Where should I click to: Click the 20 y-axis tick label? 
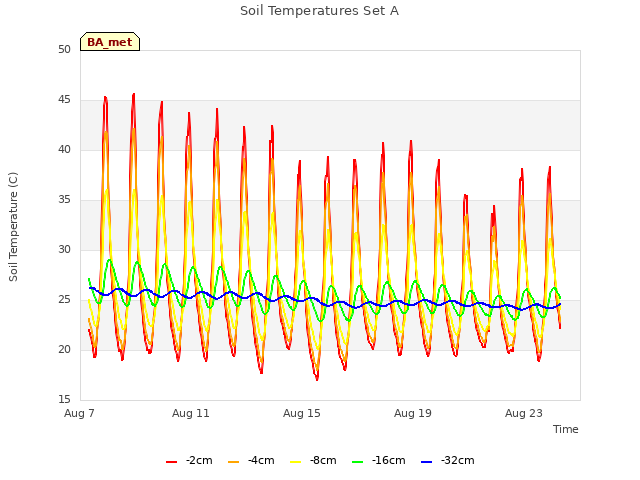pyautogui.click(x=64, y=350)
